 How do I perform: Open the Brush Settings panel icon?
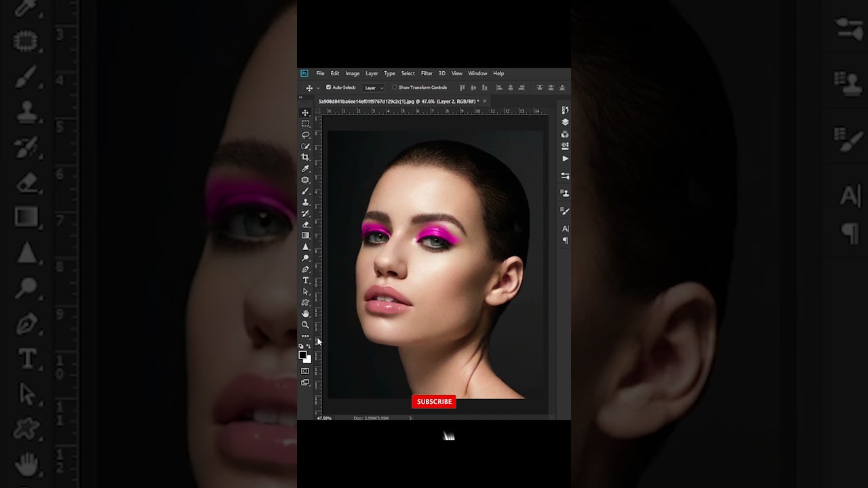(565, 211)
